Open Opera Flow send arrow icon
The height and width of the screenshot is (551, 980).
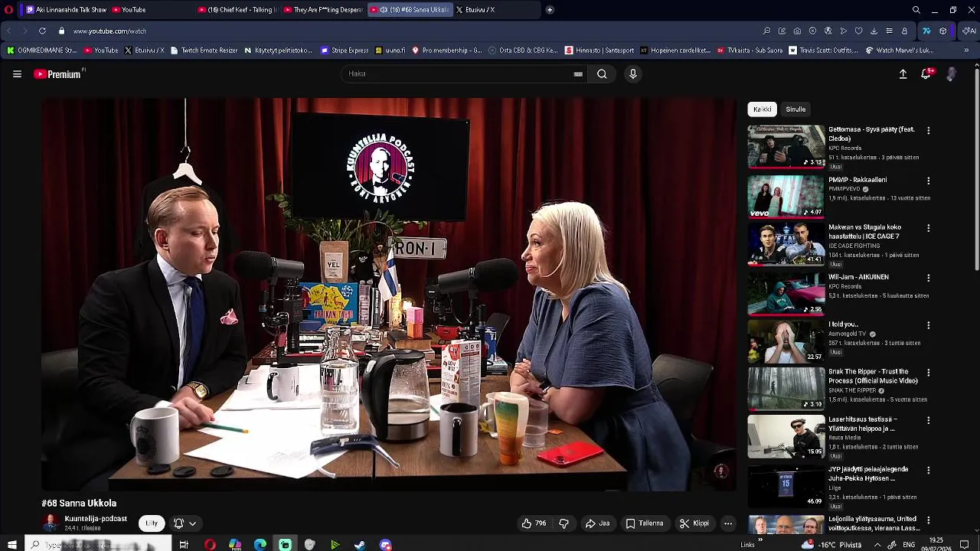(843, 31)
